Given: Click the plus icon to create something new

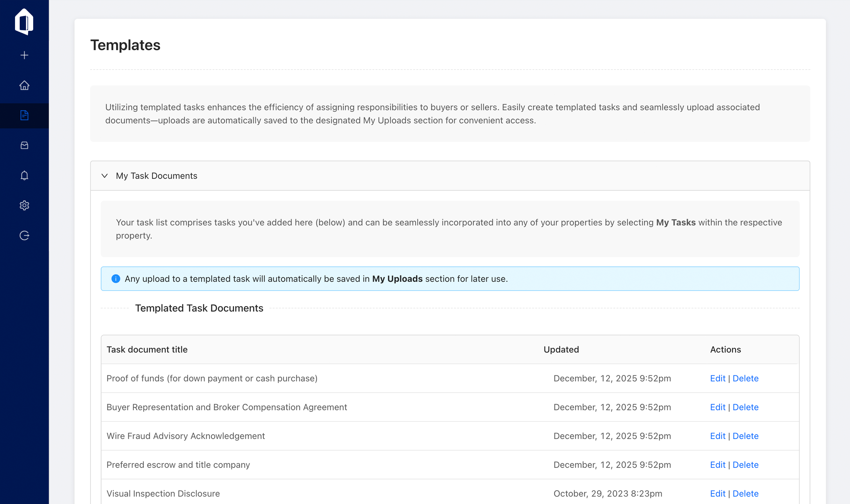Looking at the screenshot, I should click(x=24, y=55).
